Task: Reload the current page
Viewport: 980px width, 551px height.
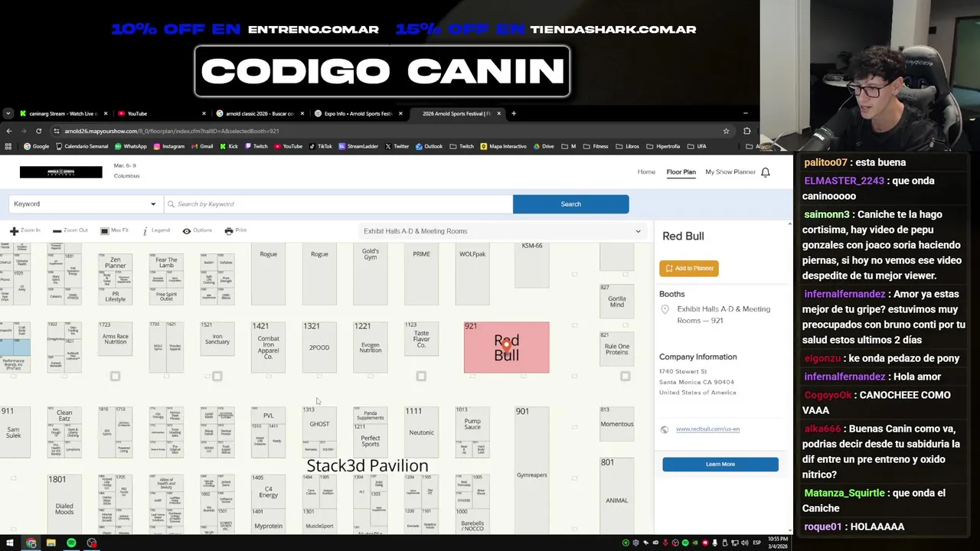Action: (x=38, y=131)
